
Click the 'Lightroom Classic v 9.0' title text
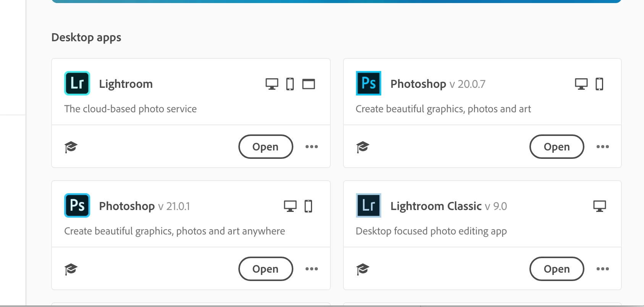pos(448,206)
